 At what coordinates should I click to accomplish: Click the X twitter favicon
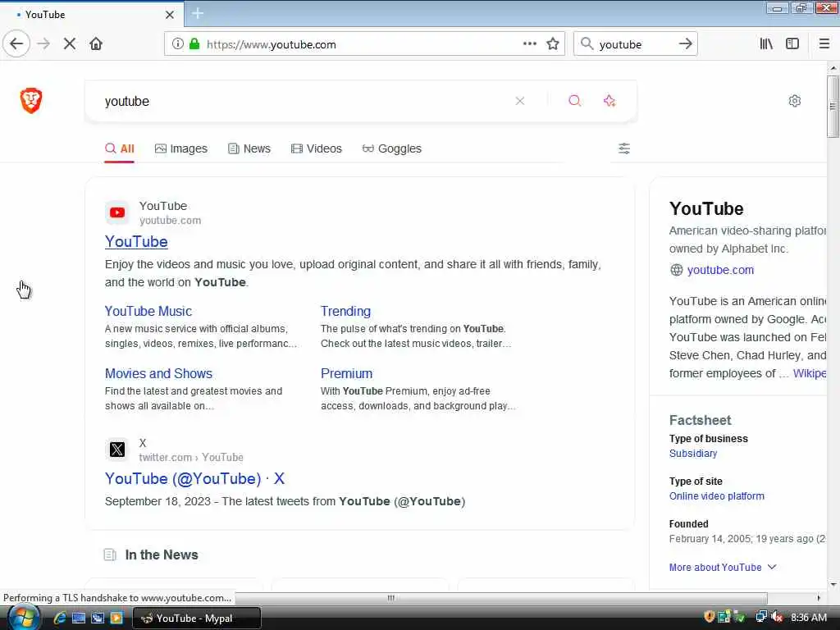tap(117, 450)
